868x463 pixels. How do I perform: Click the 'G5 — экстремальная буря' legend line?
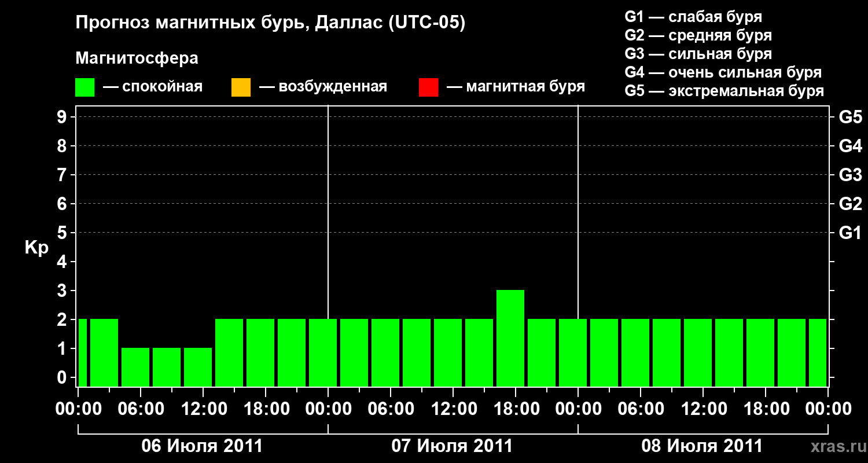point(724,91)
